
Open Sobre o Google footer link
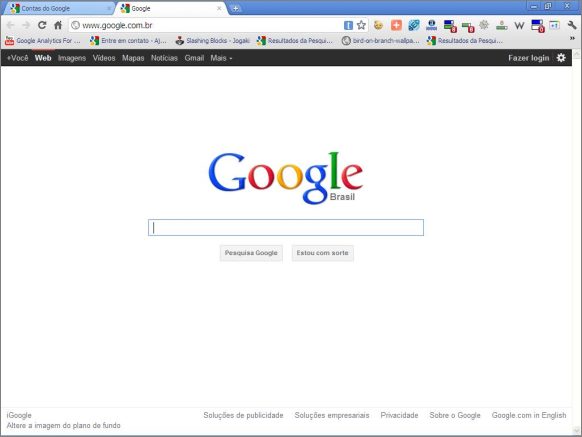[x=455, y=415]
